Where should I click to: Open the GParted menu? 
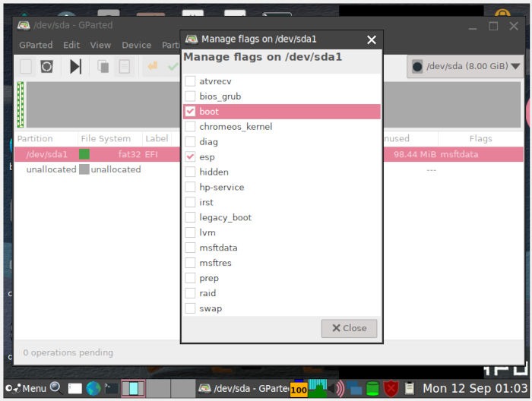[36, 45]
